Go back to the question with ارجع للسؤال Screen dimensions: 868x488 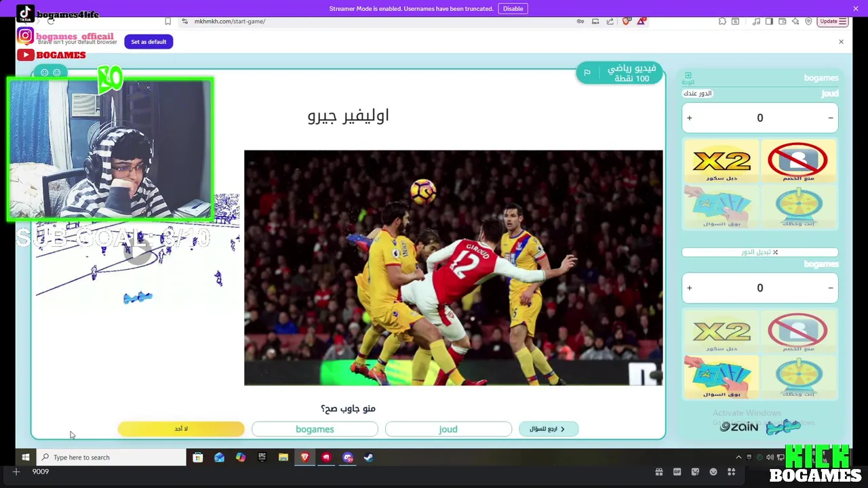click(548, 429)
